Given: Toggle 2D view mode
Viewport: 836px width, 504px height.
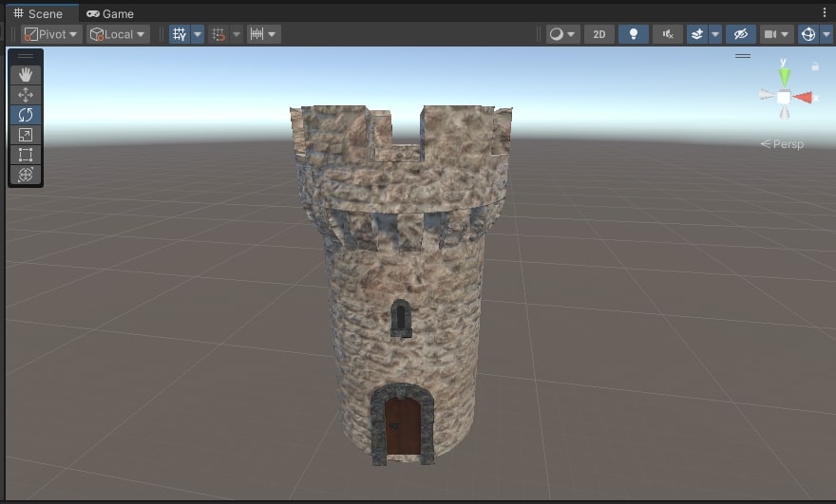Looking at the screenshot, I should 599,34.
